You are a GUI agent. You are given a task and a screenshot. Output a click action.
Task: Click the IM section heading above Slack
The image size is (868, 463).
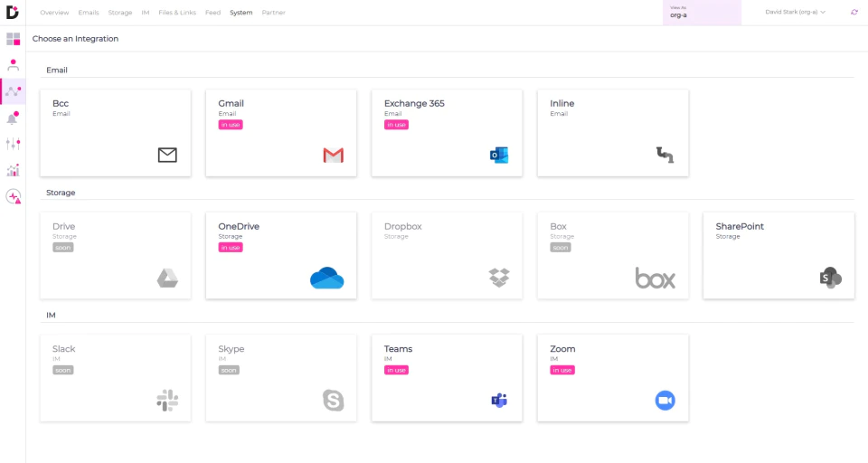pyautogui.click(x=51, y=315)
